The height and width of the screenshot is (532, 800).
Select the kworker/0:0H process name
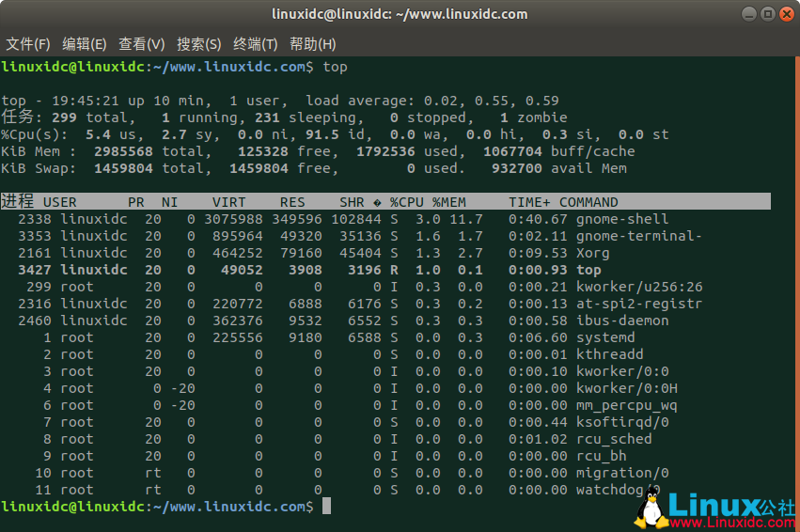(x=627, y=388)
